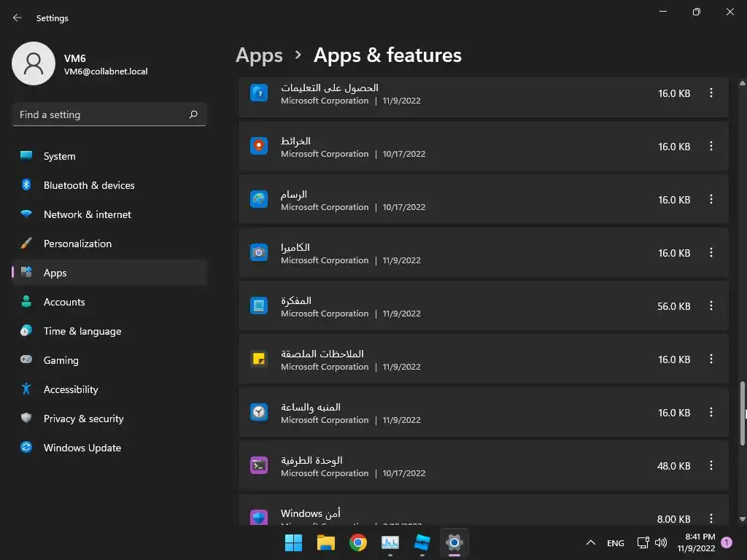Click the network status tray icon

coord(643,542)
